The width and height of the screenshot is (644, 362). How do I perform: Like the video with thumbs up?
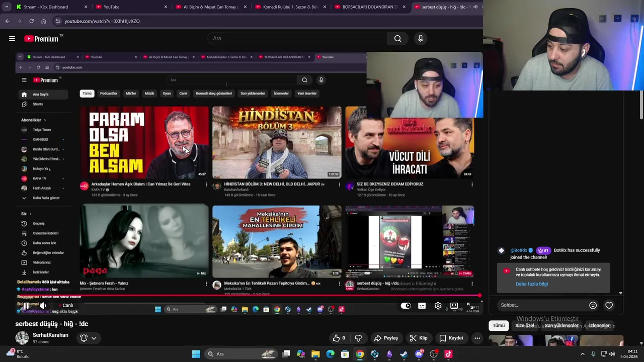point(339,338)
